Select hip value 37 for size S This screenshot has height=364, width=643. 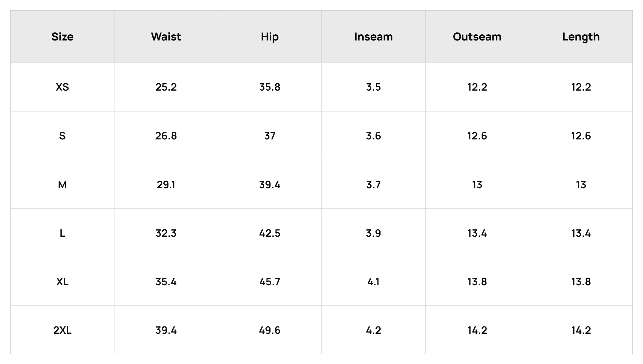pos(270,136)
